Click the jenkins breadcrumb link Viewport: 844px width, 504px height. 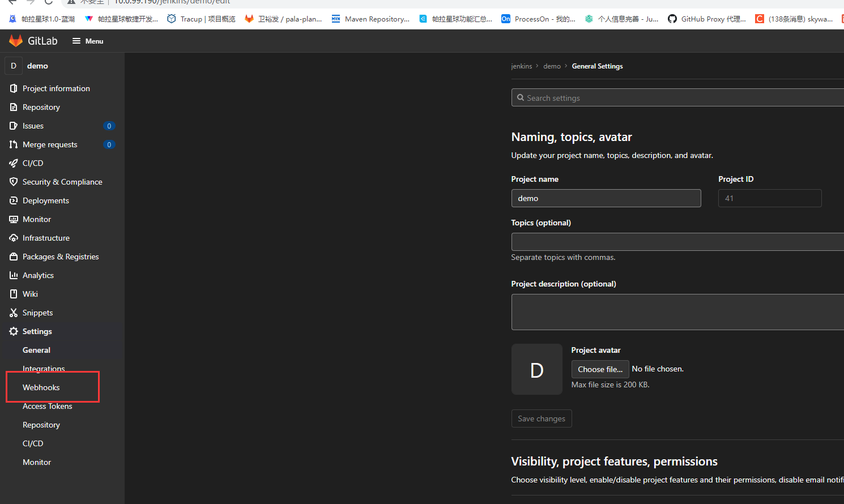[521, 66]
